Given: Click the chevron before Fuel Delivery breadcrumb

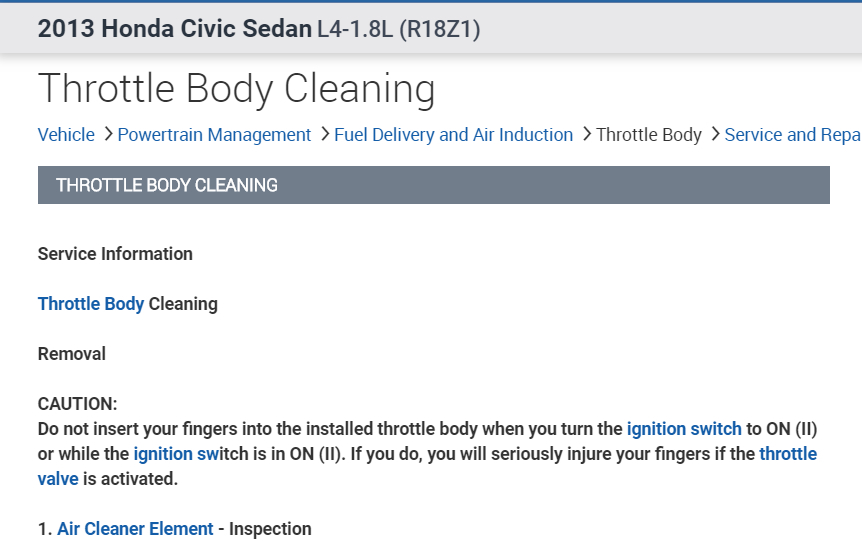Looking at the screenshot, I should [324, 134].
